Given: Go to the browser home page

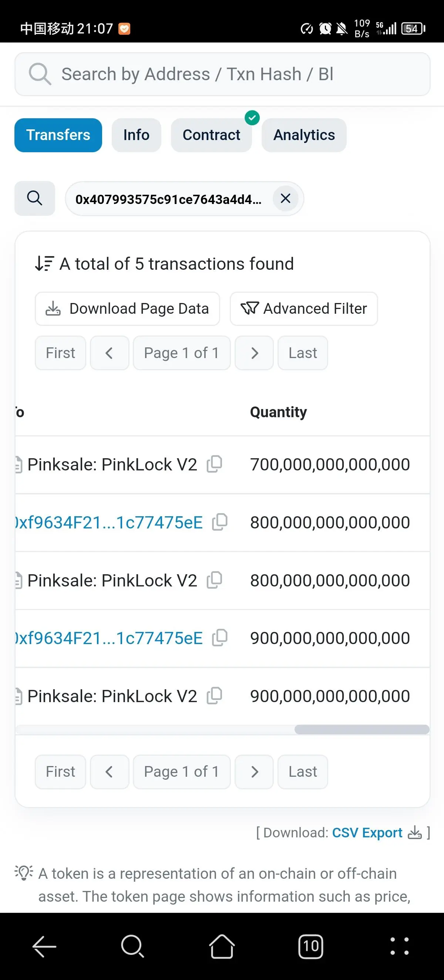Looking at the screenshot, I should point(222,946).
